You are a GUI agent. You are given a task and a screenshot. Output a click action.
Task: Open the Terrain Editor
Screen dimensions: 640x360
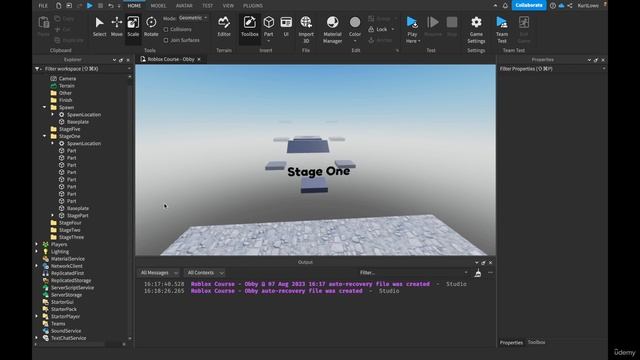[x=224, y=27]
